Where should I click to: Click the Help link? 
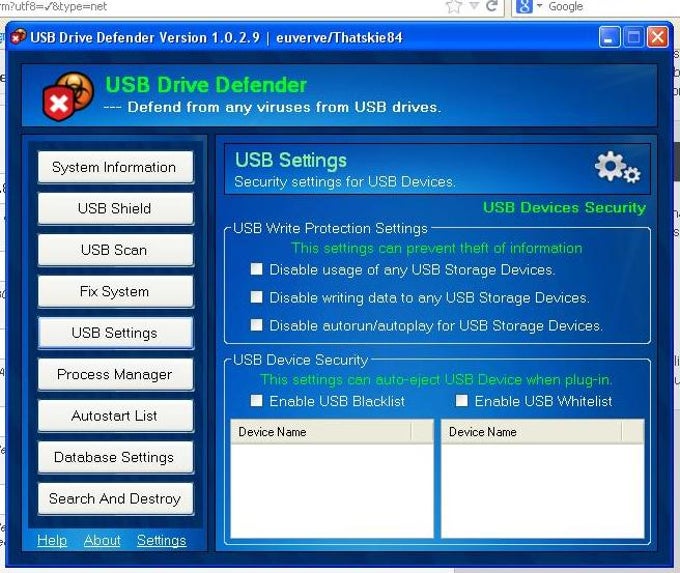[x=52, y=540]
